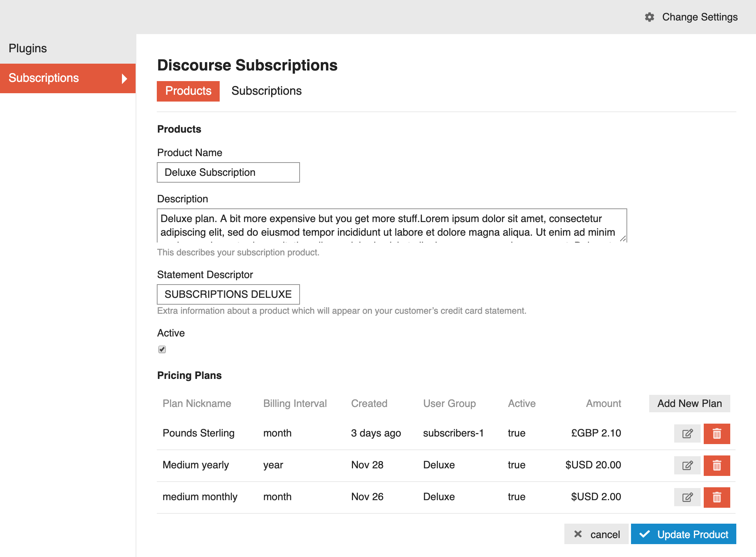Click the Amount column header

click(604, 404)
